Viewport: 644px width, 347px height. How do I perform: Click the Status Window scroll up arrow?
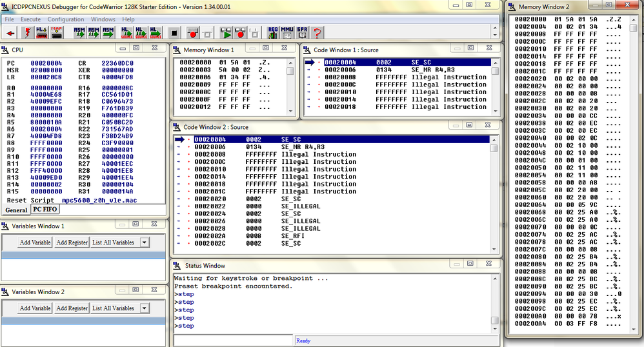[x=495, y=279]
